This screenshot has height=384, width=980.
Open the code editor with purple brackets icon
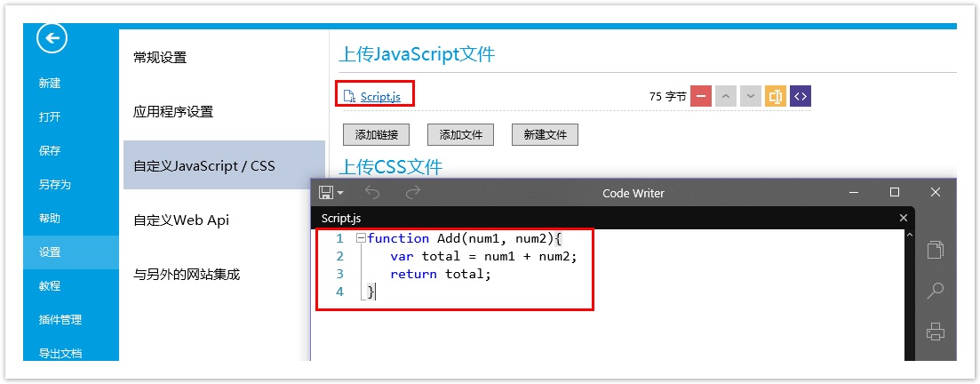coord(801,96)
